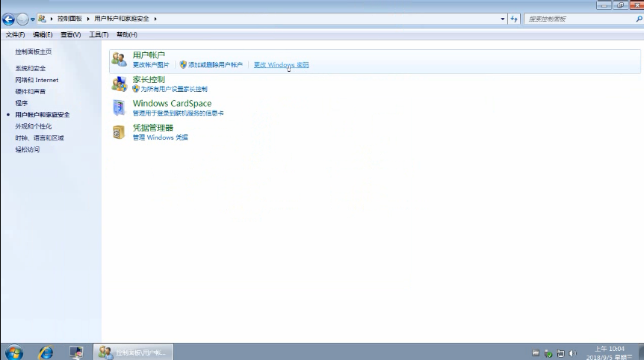Click the Forward navigation arrow button

[x=22, y=19]
